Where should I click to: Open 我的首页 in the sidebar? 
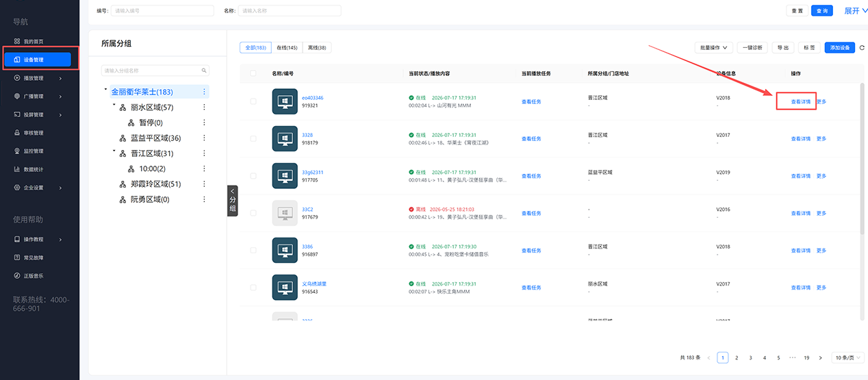pos(34,42)
